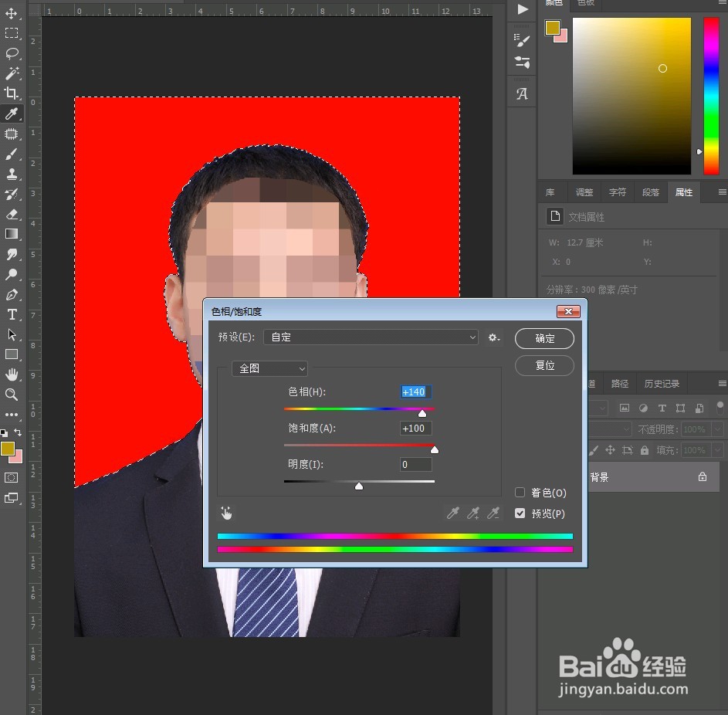Screen dimensions: 728x715
Task: Click the foreground color swatch
Action: pos(8,448)
